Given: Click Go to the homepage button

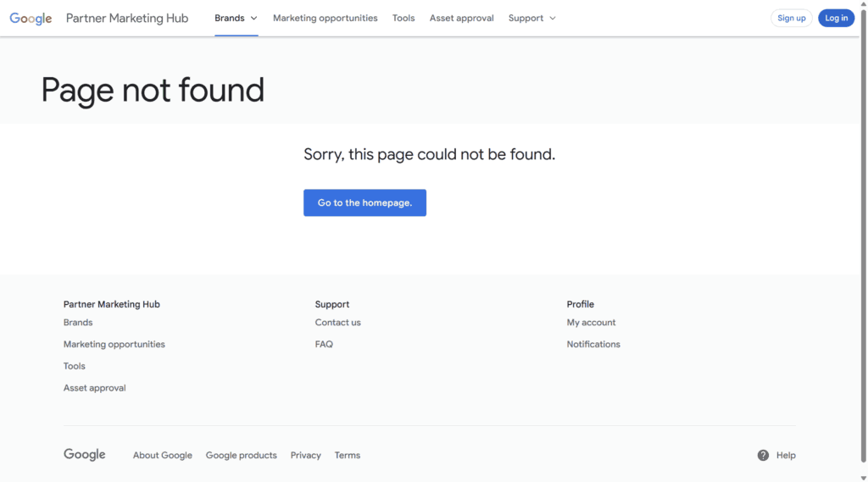Looking at the screenshot, I should [364, 202].
